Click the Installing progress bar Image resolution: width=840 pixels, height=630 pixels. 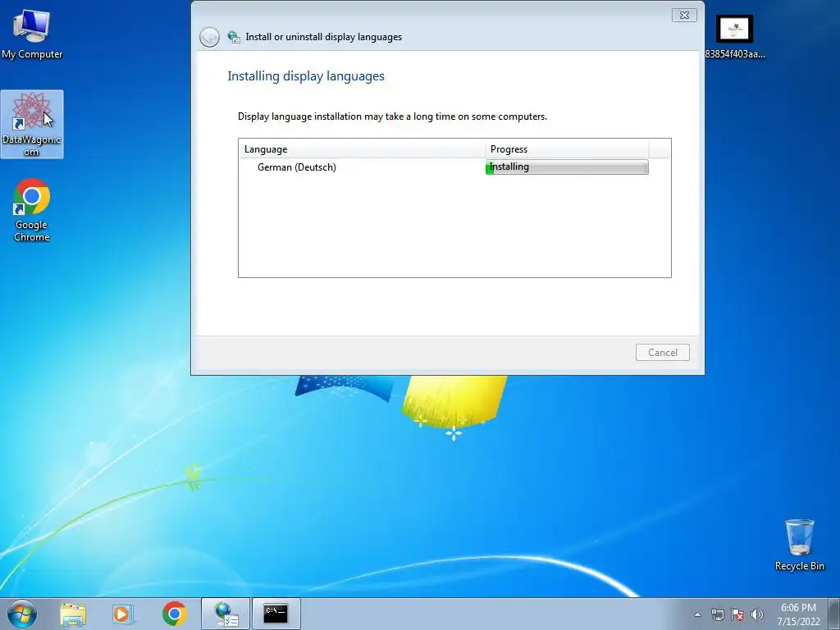[x=567, y=167]
